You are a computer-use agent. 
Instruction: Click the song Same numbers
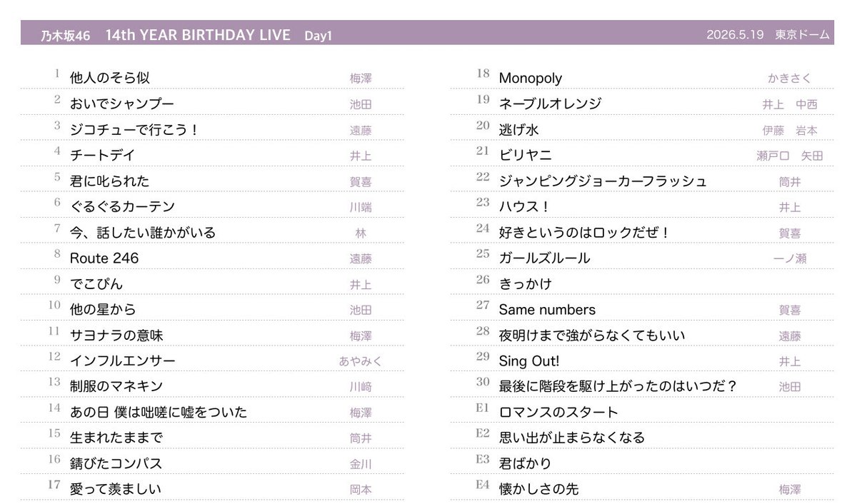pyautogui.click(x=547, y=309)
